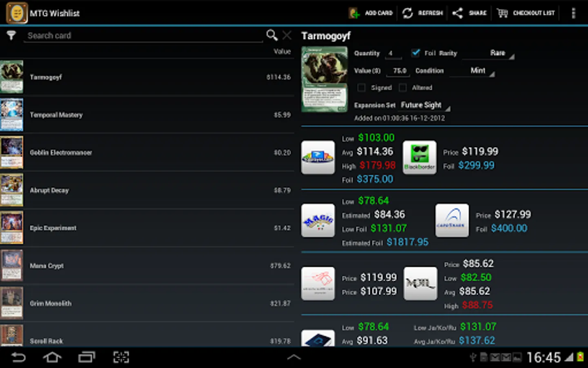Edit the Value field showing 75.0
588x368 pixels.
pyautogui.click(x=399, y=71)
